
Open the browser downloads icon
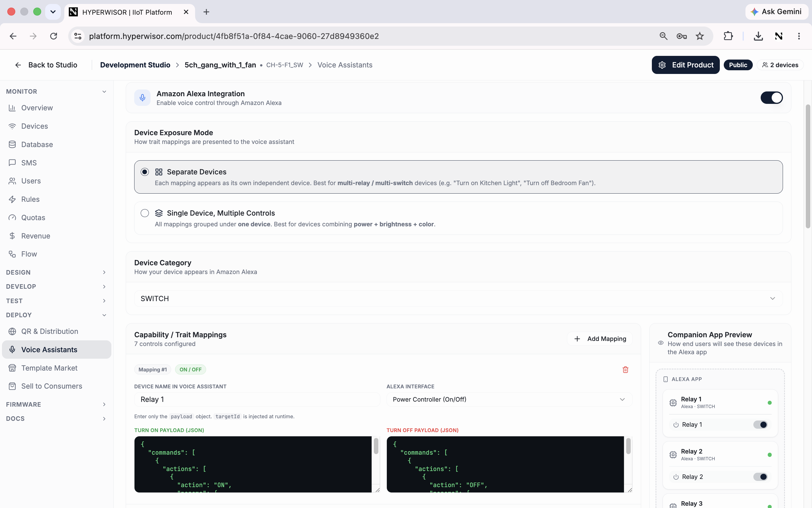pos(758,36)
